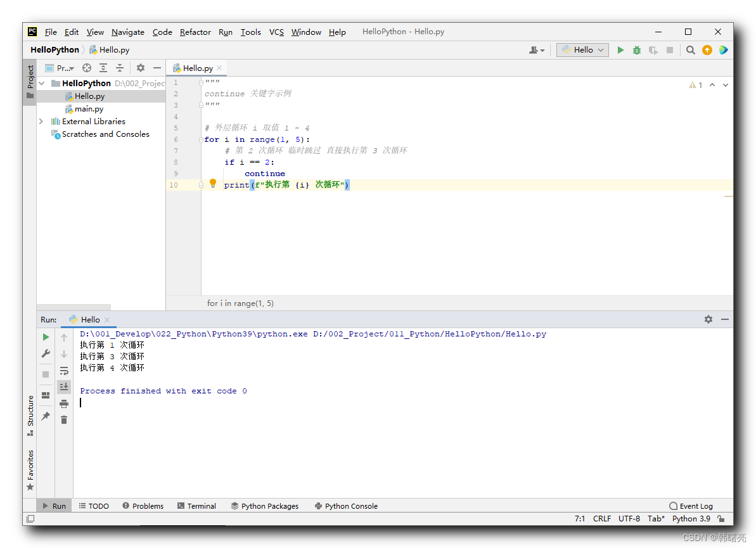Screen dimensions: 756x548
Task: Open the Refactor menu
Action: [195, 32]
